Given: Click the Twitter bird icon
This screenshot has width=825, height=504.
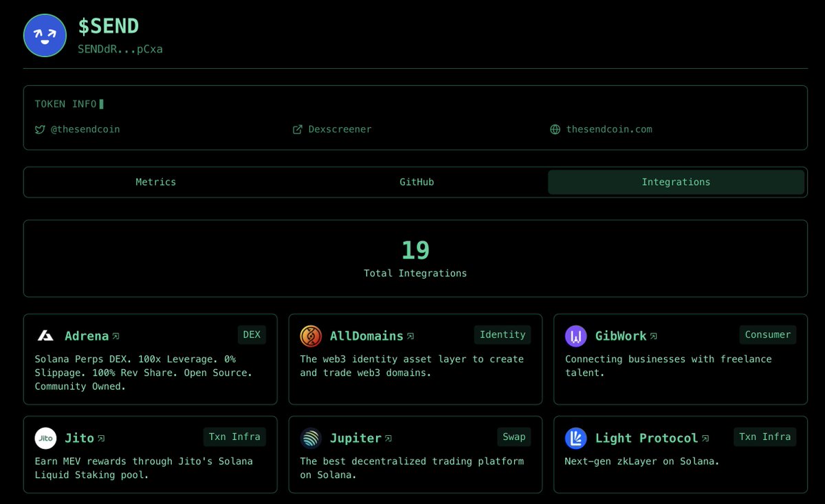Looking at the screenshot, I should [40, 129].
